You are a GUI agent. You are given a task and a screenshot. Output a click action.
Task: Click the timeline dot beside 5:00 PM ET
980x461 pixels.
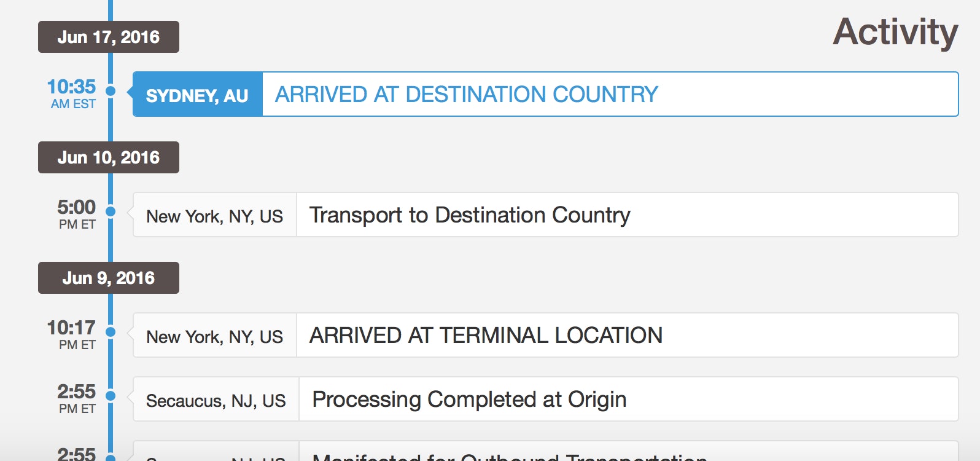pos(111,211)
